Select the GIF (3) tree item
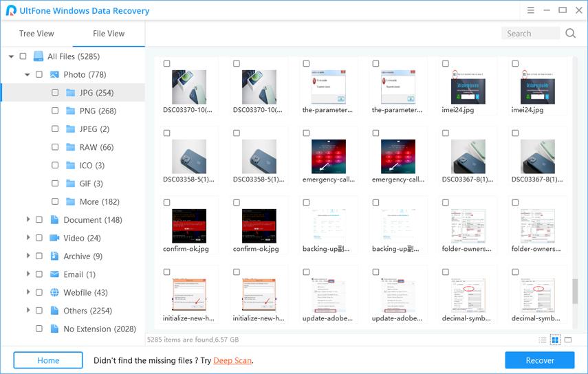The width and height of the screenshot is (588, 374). click(91, 184)
